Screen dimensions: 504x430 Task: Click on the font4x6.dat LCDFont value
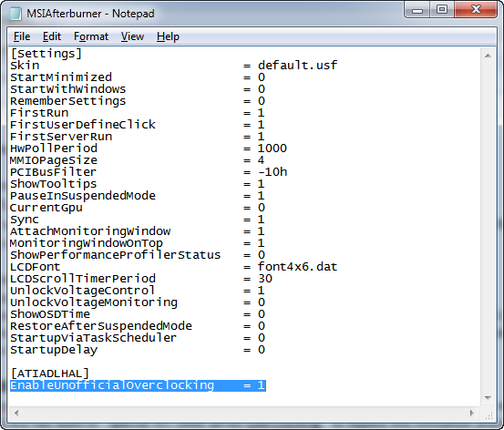coord(297,267)
